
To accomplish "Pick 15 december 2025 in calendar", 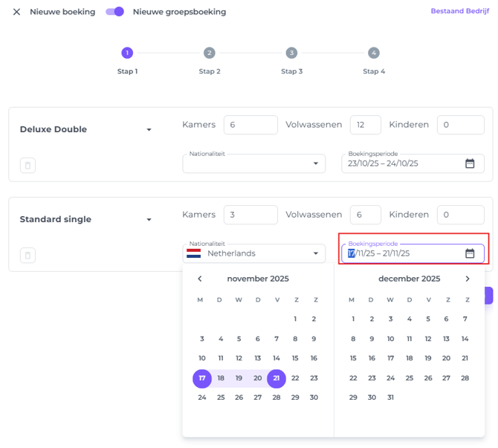I will [353, 358].
